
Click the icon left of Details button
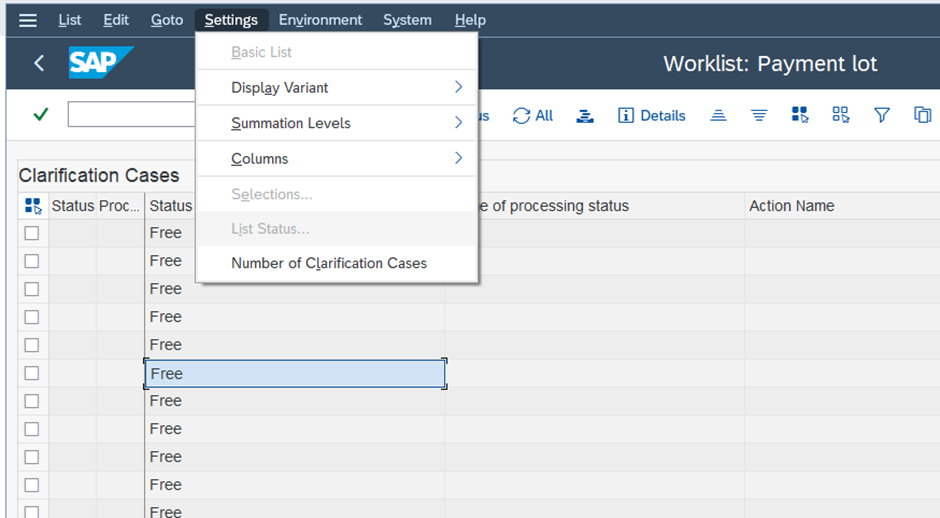pyautogui.click(x=585, y=116)
